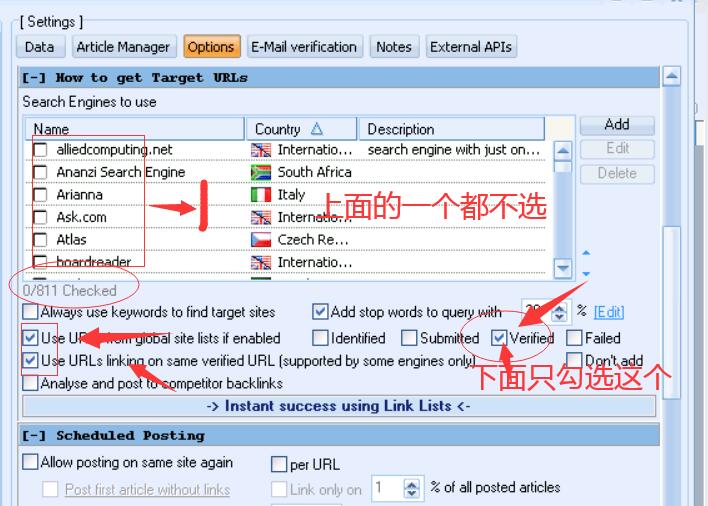Click the sort triangle in Country column
The width and height of the screenshot is (708, 506).
[x=317, y=129]
